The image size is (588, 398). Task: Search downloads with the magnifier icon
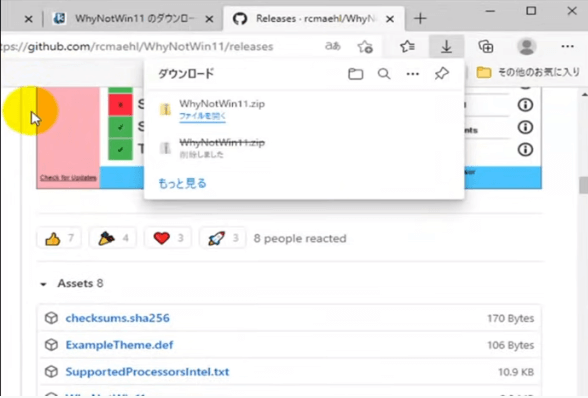point(384,74)
